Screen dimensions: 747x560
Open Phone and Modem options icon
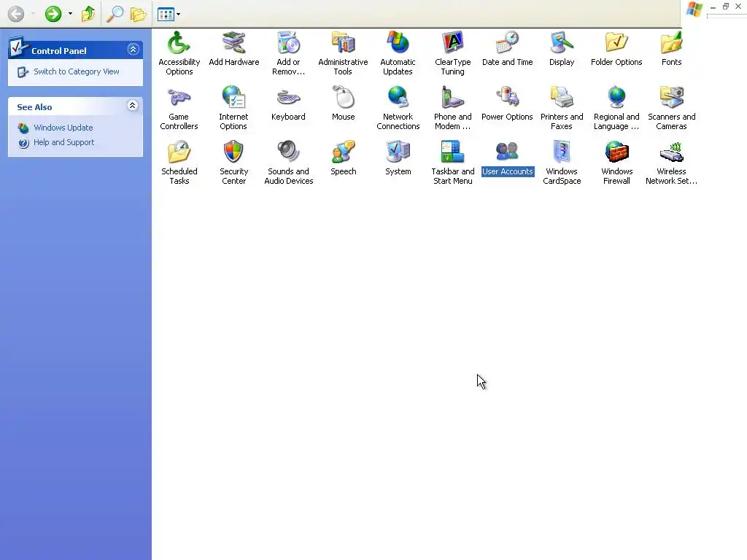tap(452, 98)
